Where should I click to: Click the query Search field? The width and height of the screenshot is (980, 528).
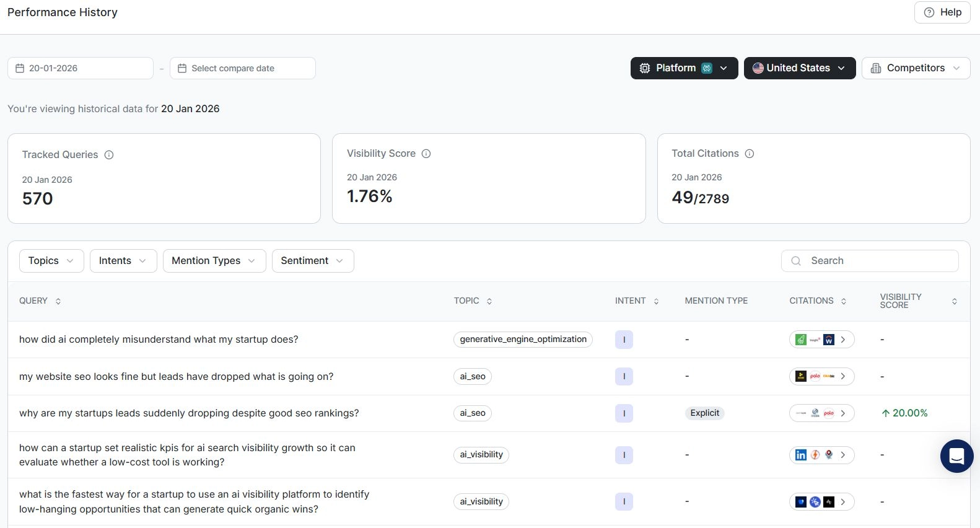(x=870, y=261)
